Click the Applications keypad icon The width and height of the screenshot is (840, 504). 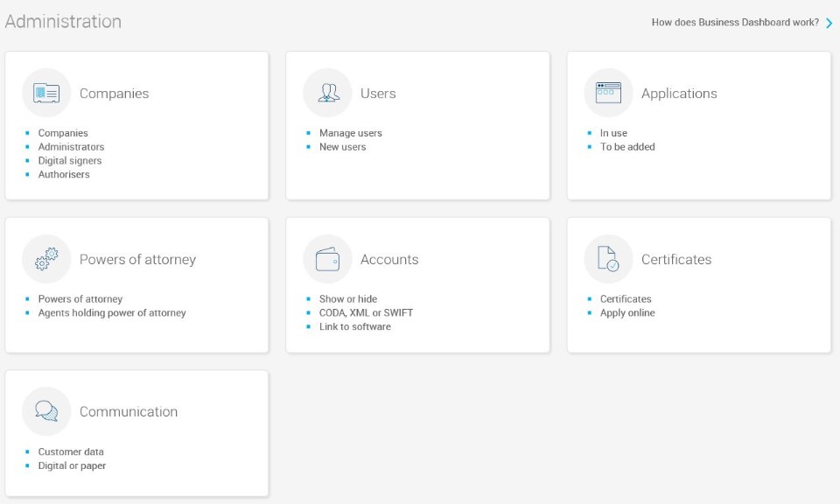tap(607, 93)
